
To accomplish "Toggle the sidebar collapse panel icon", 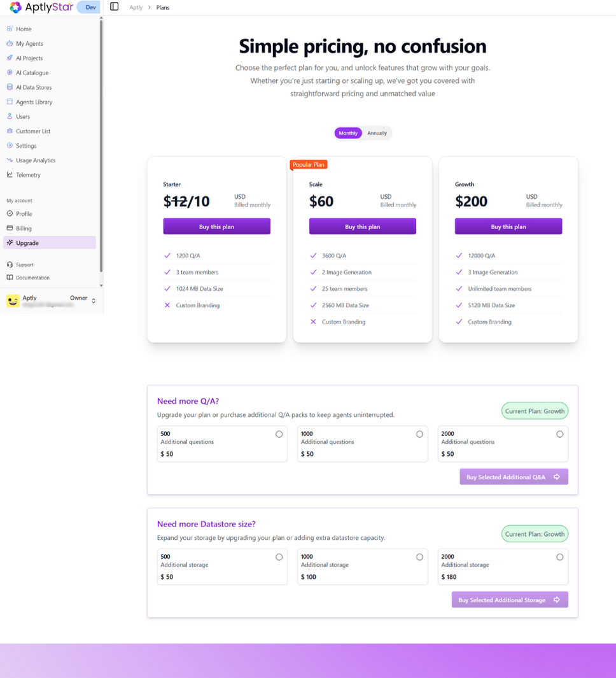I will (115, 7).
